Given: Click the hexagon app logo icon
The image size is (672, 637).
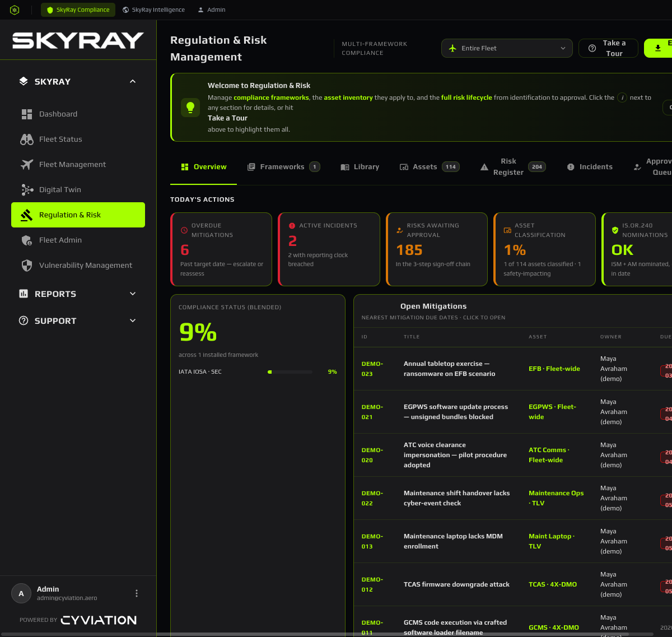Looking at the screenshot, I should tap(15, 10).
